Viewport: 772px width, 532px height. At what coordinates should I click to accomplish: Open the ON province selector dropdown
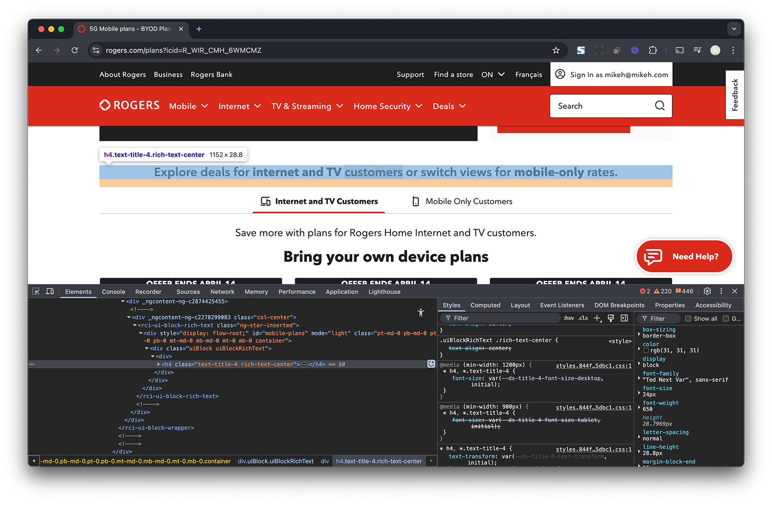tap(493, 75)
